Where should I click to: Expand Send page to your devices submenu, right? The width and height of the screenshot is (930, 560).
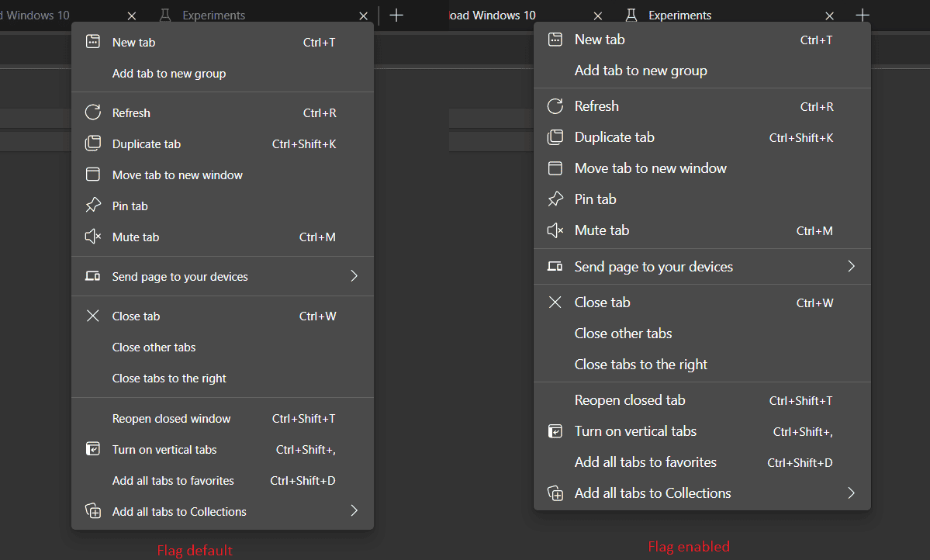coord(851,266)
